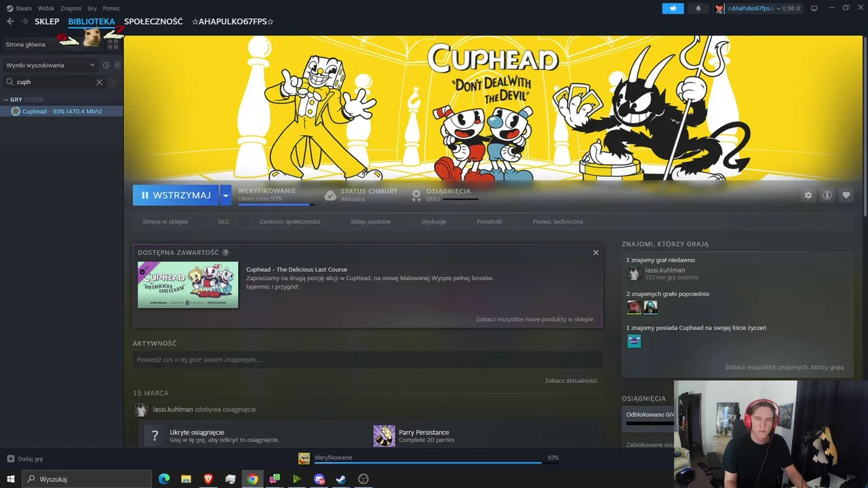Select Cuphead in the games list
The width and height of the screenshot is (868, 488).
pyautogui.click(x=62, y=111)
